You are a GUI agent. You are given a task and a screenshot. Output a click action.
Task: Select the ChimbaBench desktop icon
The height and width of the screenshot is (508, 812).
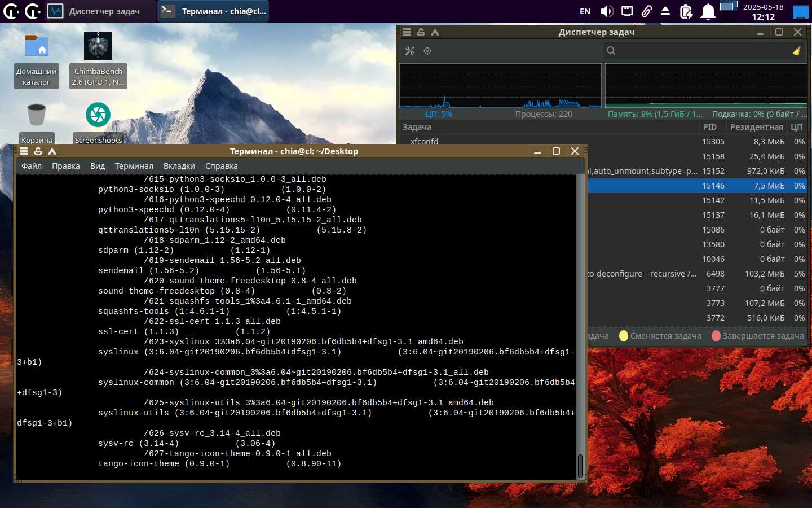[98, 60]
